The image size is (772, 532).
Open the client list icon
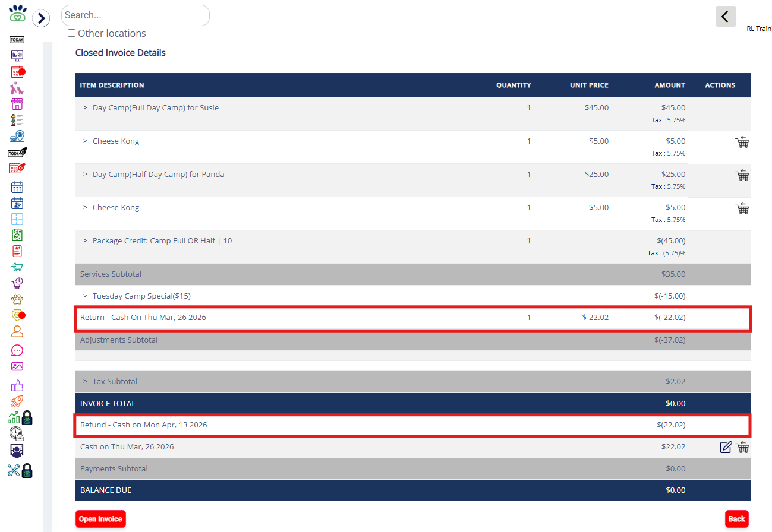click(17, 120)
